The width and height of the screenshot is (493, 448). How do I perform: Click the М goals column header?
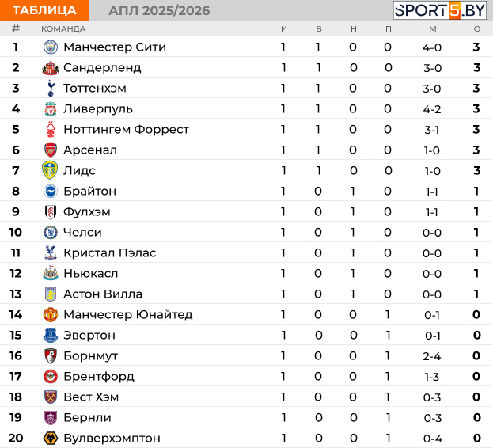click(x=433, y=29)
